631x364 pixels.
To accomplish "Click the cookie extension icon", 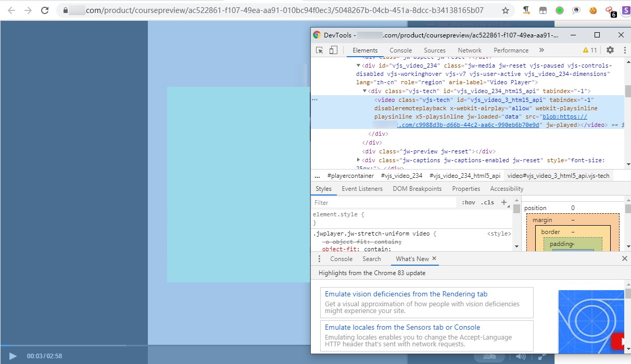I will pyautogui.click(x=593, y=10).
